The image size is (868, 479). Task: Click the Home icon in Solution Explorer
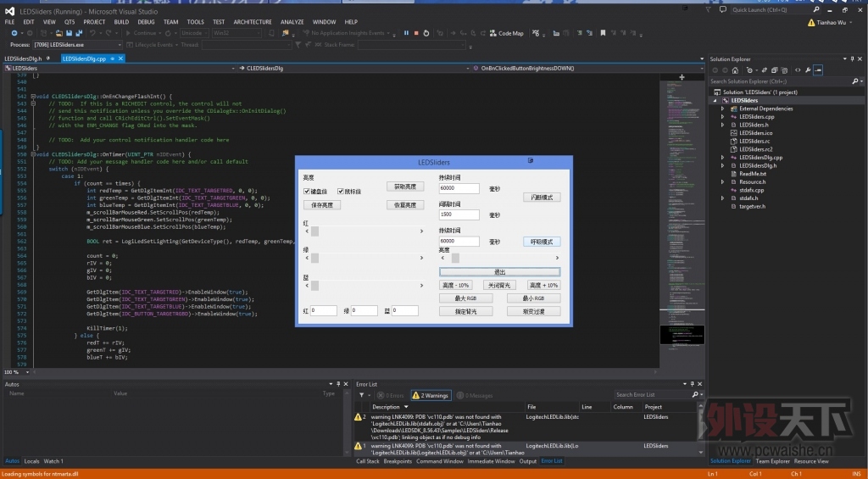(x=736, y=70)
